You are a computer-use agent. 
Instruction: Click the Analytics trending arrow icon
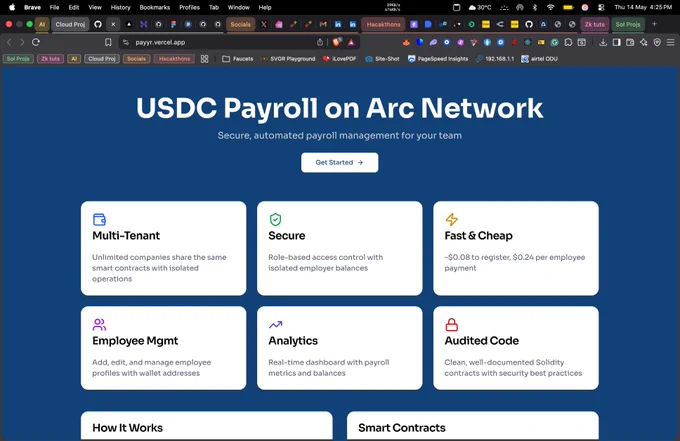(x=275, y=324)
